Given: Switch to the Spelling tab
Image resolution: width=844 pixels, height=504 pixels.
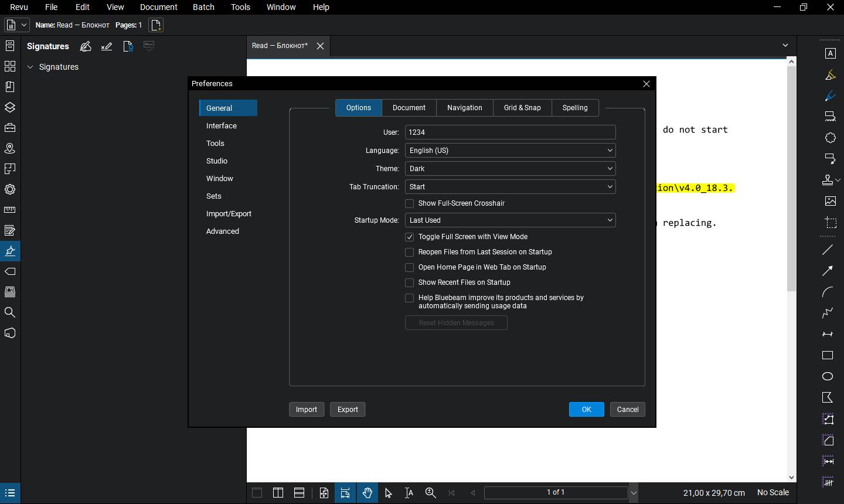Looking at the screenshot, I should 575,108.
